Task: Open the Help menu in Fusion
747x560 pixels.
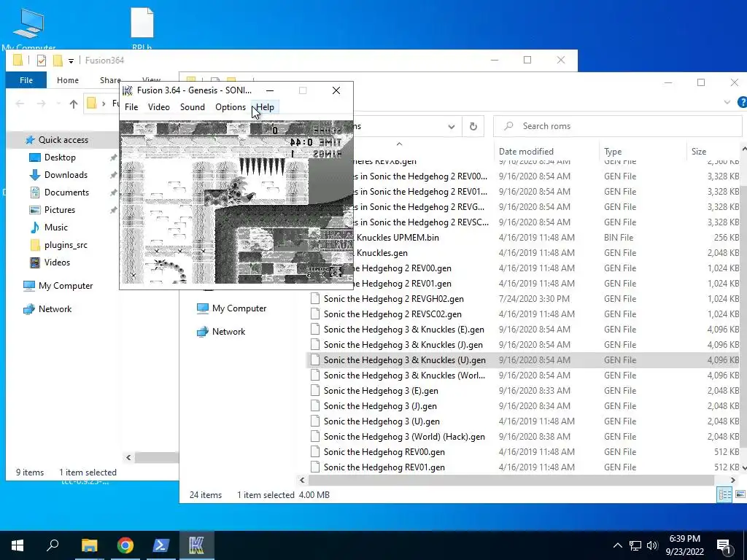Action: pos(266,107)
